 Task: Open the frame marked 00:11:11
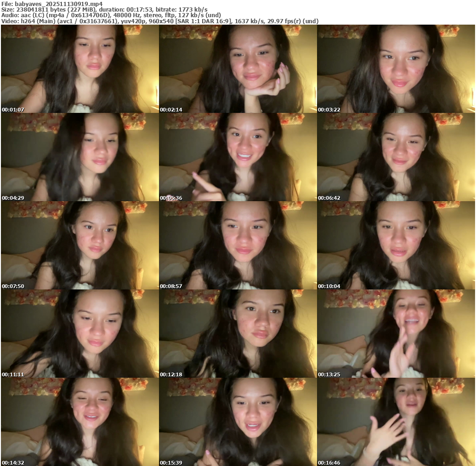(79, 334)
